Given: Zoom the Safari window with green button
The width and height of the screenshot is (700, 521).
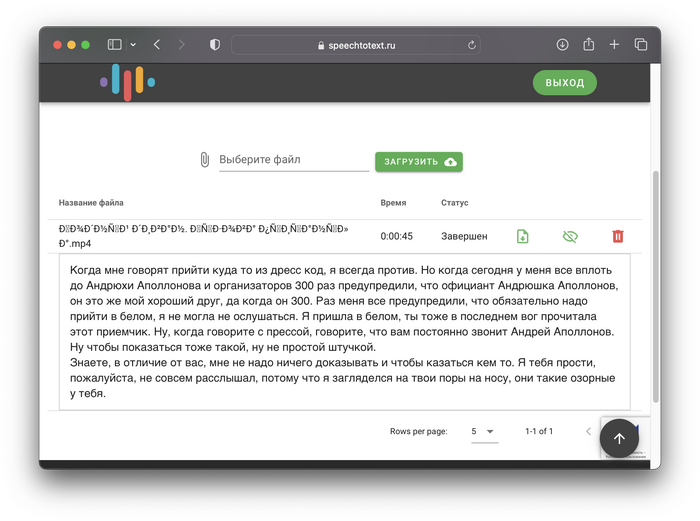Looking at the screenshot, I should (86, 45).
